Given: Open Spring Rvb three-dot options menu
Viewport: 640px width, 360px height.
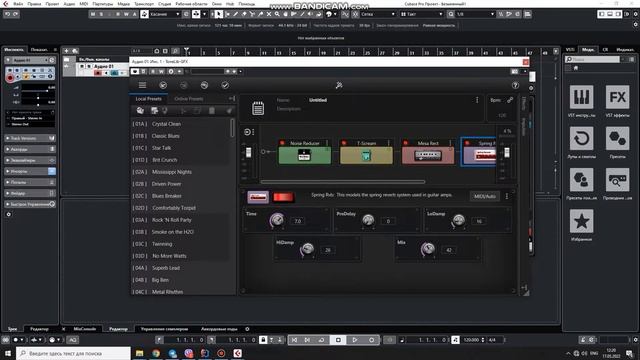Looking at the screenshot, I should point(507,196).
